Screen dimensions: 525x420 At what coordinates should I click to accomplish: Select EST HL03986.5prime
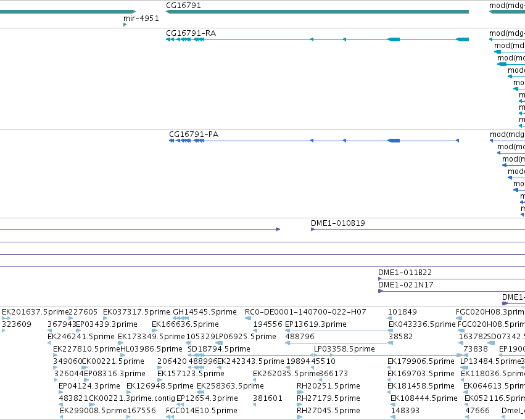coord(151,349)
